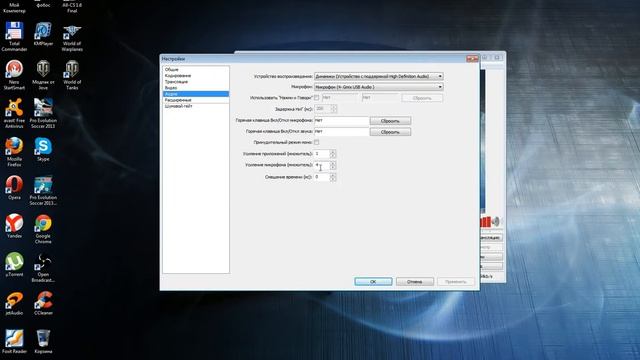Screen dimensions: 640x360
Task: Enable the push-to-talk checkbox
Action: (316, 98)
